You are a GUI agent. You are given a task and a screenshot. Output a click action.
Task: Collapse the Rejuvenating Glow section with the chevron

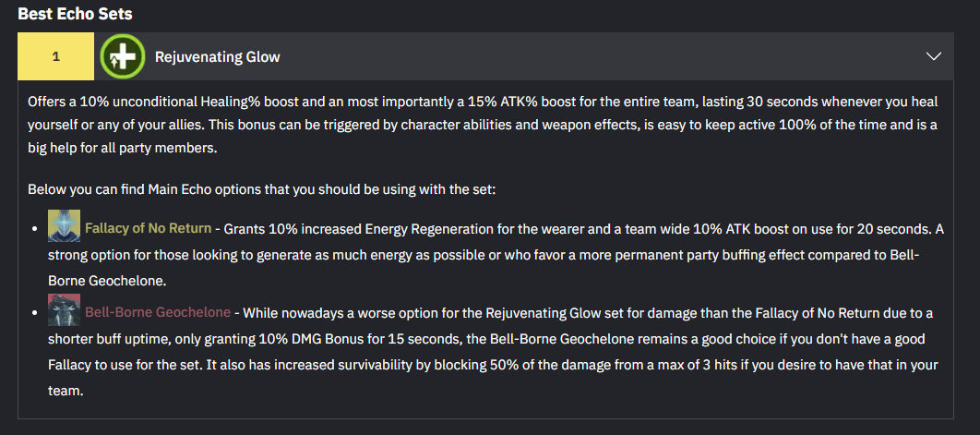pyautogui.click(x=933, y=56)
